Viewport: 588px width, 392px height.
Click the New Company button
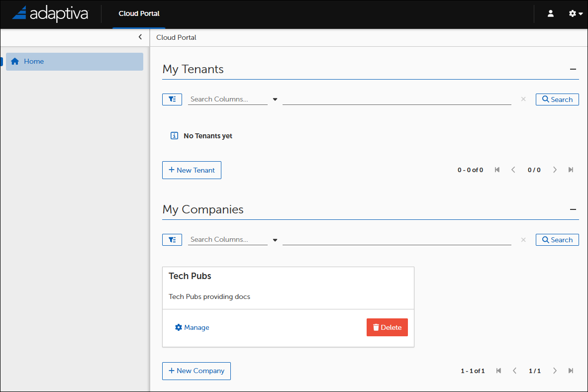[x=196, y=371]
